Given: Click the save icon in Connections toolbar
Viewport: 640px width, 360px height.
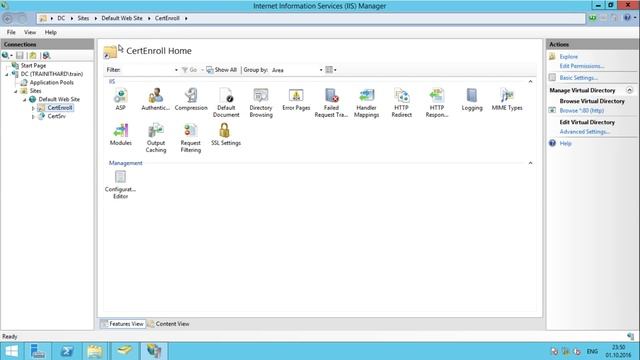Looking at the screenshot, I should 20,56.
